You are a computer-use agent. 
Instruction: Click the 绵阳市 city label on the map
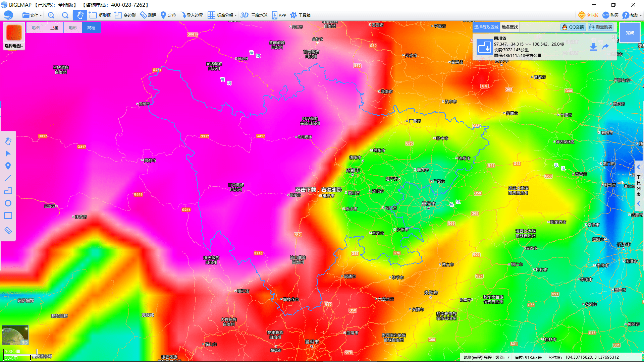tap(379, 150)
